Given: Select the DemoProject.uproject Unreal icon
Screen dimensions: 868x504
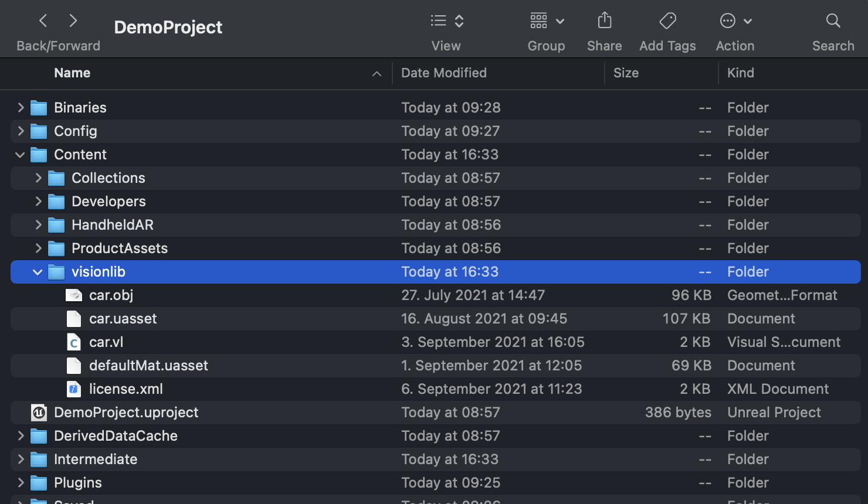Looking at the screenshot, I should (x=39, y=413).
